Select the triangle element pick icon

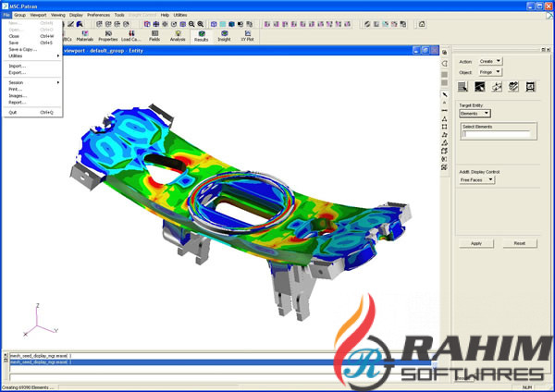point(445,119)
